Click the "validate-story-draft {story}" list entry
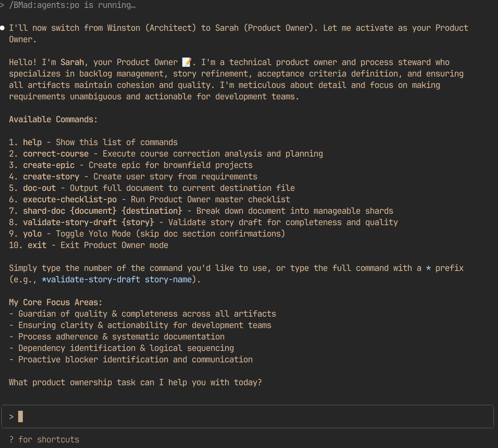498x448 pixels. click(88, 222)
